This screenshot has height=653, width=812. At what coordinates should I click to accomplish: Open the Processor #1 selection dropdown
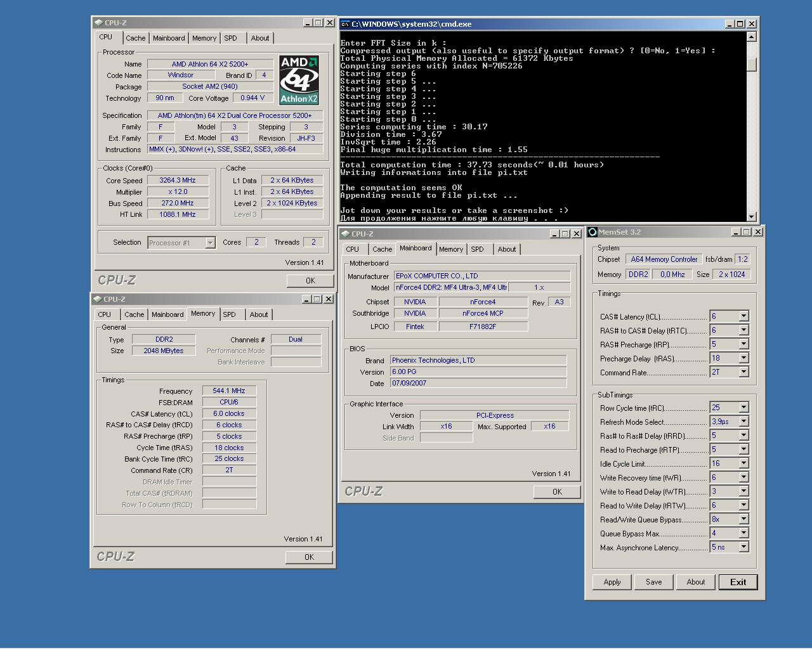coord(210,243)
